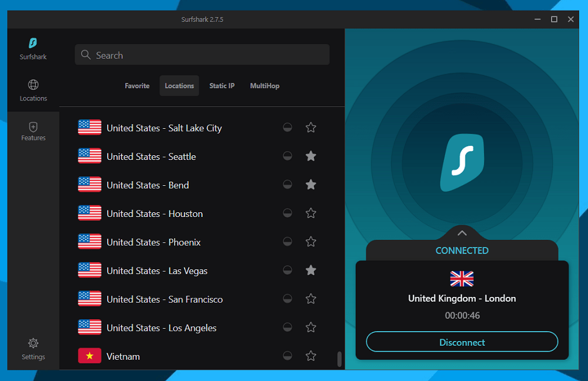The image size is (588, 381).
Task: Click the Phoenix server load indicator
Action: (x=288, y=242)
